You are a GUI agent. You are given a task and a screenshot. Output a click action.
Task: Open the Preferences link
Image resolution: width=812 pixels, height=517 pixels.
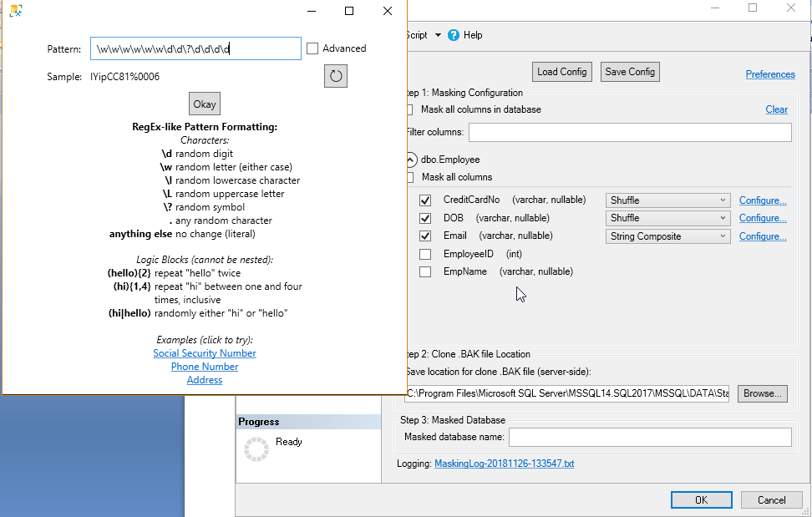pyautogui.click(x=770, y=74)
